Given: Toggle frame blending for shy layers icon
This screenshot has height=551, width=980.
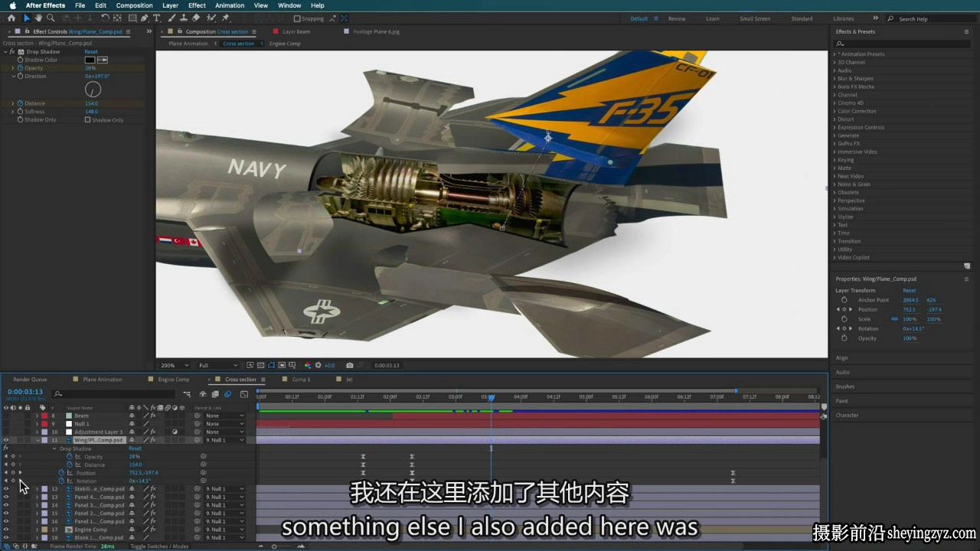Looking at the screenshot, I should pos(215,394).
